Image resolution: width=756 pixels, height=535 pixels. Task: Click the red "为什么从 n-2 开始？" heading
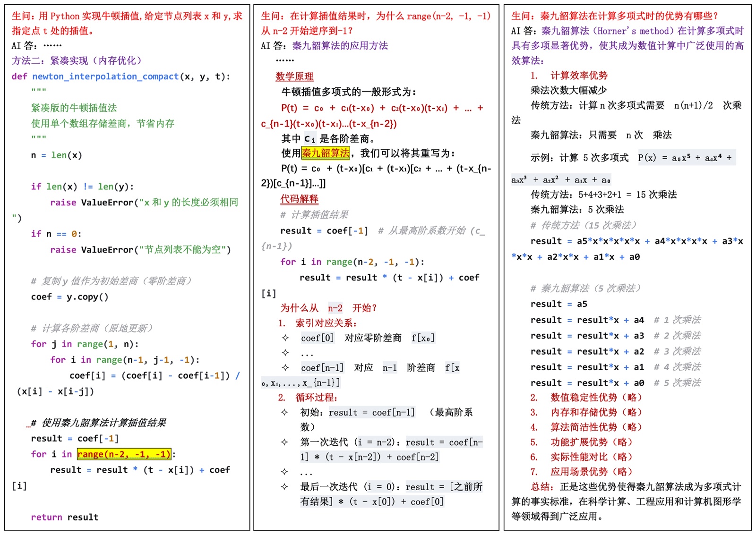328,308
